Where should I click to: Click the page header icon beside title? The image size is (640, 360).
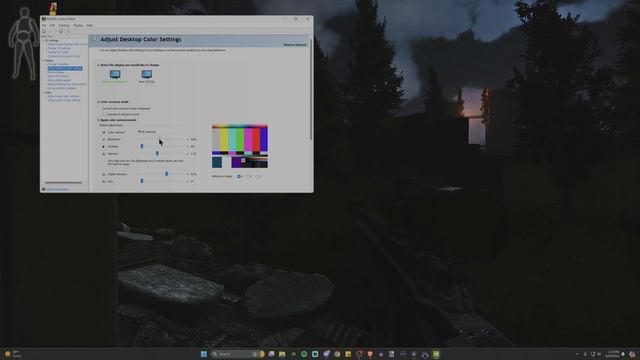click(x=95, y=39)
